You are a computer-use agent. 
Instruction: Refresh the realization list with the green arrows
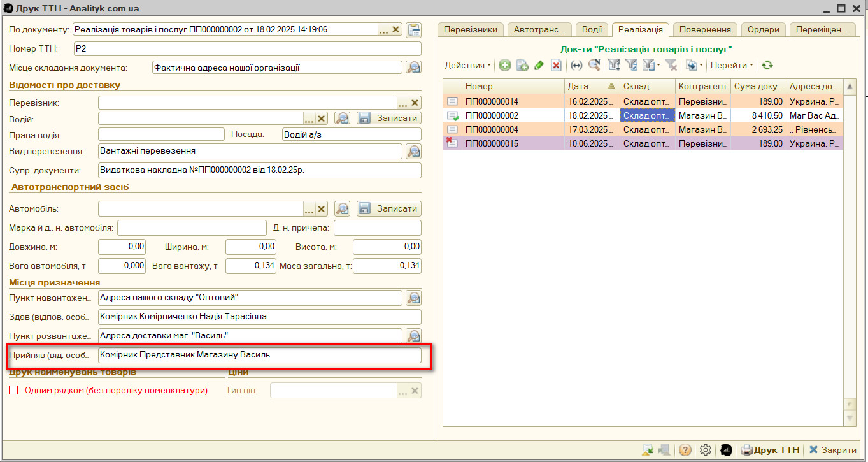767,65
